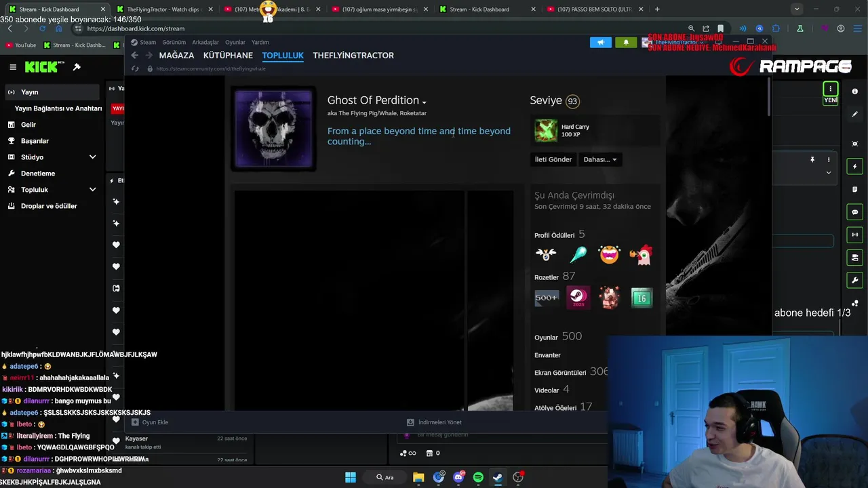
Task: Click the note icon in Kick right toolbar
Action: (854, 189)
